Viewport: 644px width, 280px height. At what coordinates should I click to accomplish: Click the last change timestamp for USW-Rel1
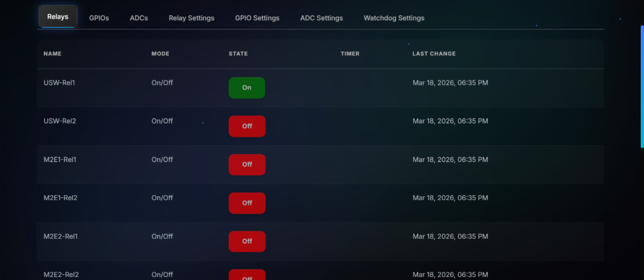[450, 83]
